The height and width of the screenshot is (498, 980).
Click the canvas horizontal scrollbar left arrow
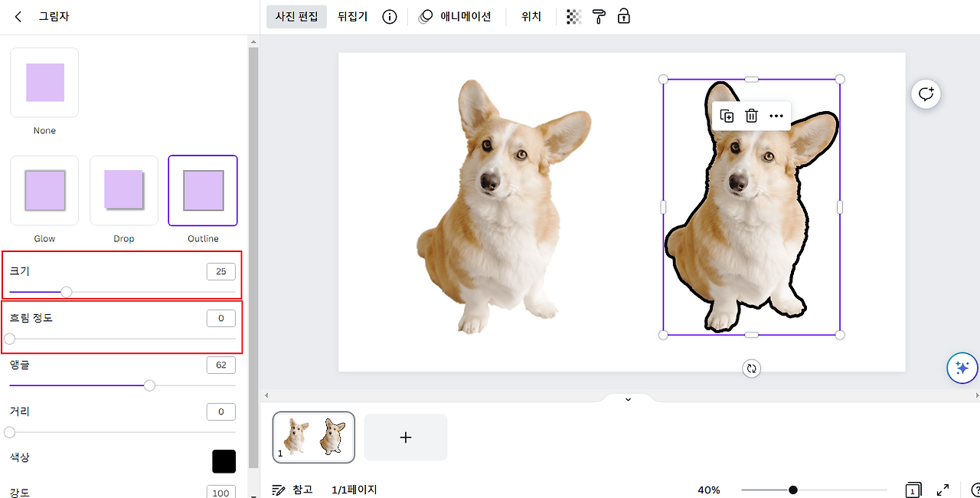click(x=266, y=396)
